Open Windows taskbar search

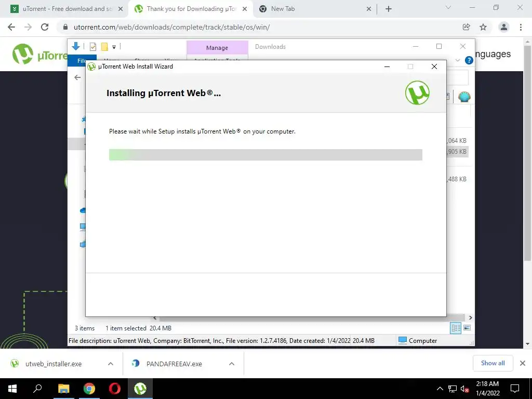pyautogui.click(x=37, y=389)
